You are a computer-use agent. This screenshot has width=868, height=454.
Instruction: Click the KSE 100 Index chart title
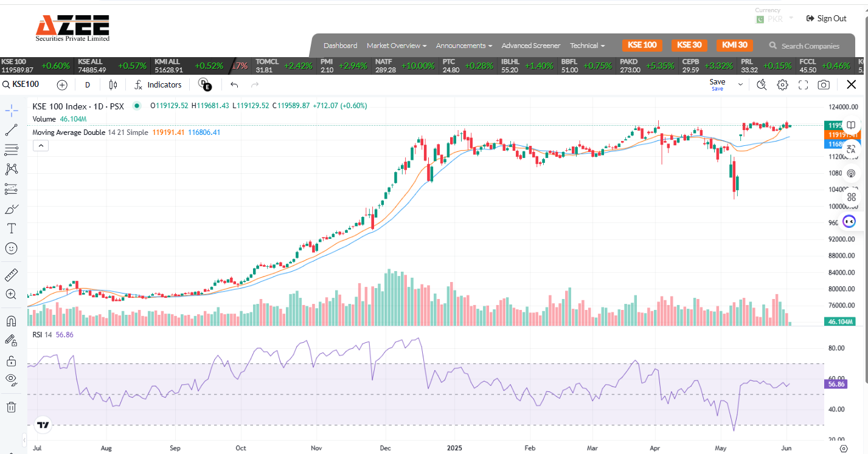tap(78, 106)
